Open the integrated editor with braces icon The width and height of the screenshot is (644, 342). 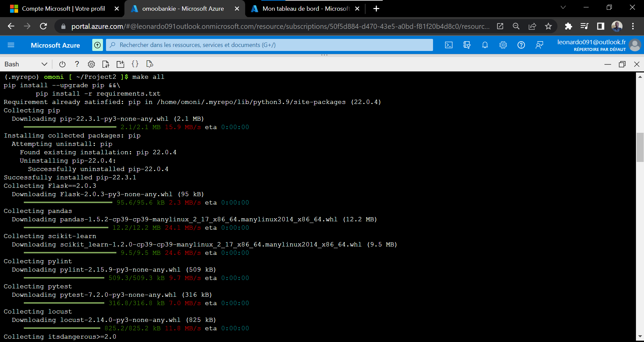[135, 64]
